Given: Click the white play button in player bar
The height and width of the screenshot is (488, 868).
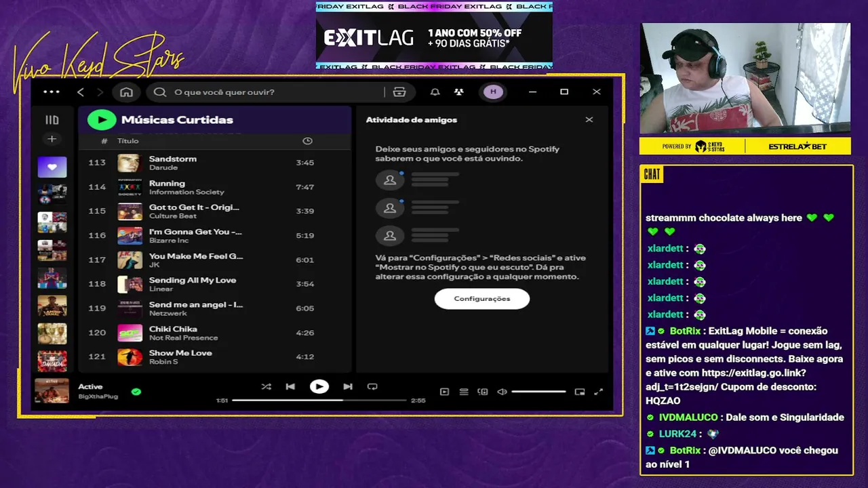Looking at the screenshot, I should tap(319, 386).
